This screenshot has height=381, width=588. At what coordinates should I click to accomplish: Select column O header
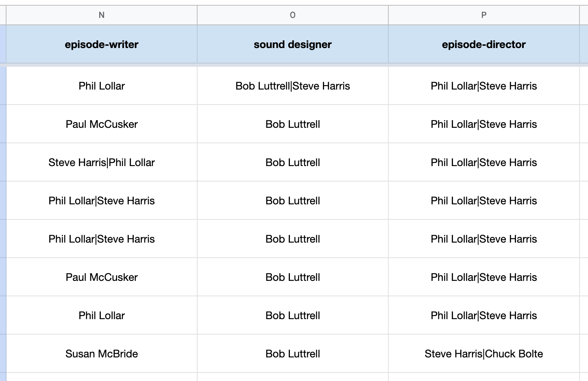pyautogui.click(x=293, y=15)
